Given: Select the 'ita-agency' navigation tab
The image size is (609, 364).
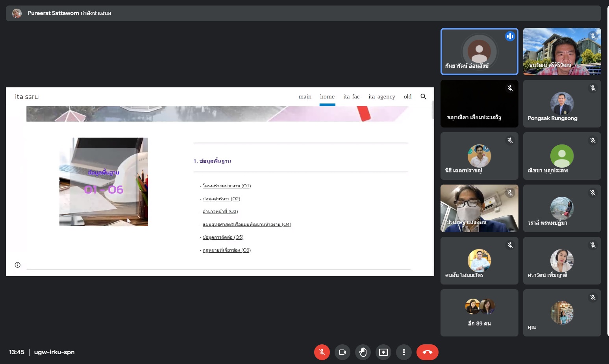Looking at the screenshot, I should click(x=381, y=97).
